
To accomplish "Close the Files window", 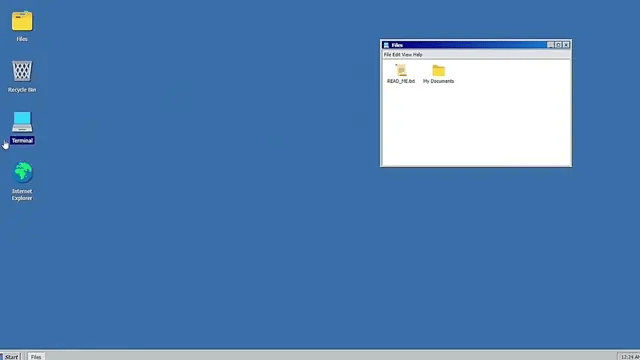I will [x=566, y=45].
